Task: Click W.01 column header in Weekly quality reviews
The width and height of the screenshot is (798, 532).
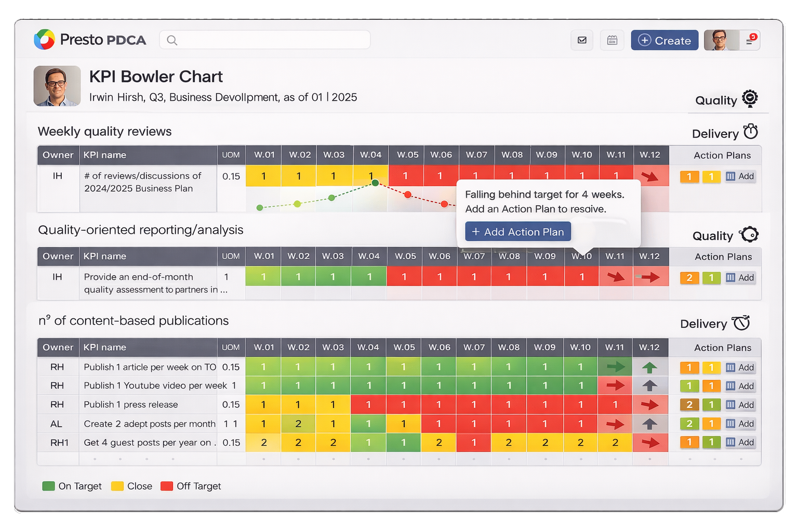Action: coord(264,155)
